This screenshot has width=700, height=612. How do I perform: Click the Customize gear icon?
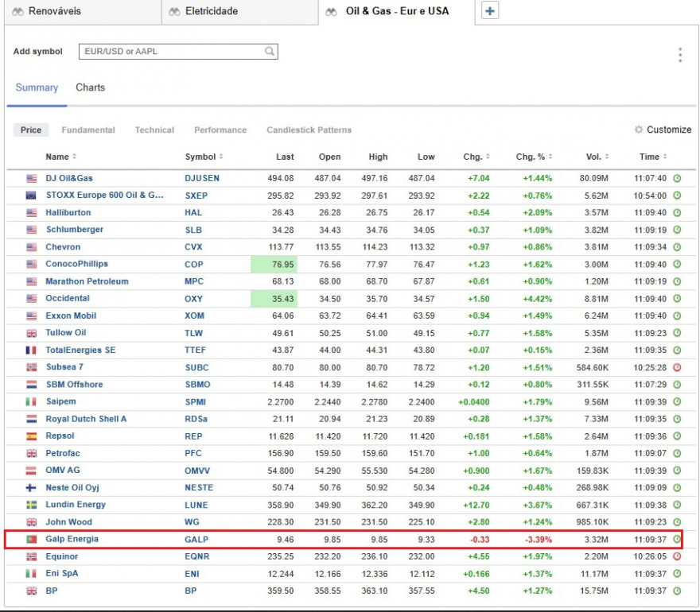[639, 130]
